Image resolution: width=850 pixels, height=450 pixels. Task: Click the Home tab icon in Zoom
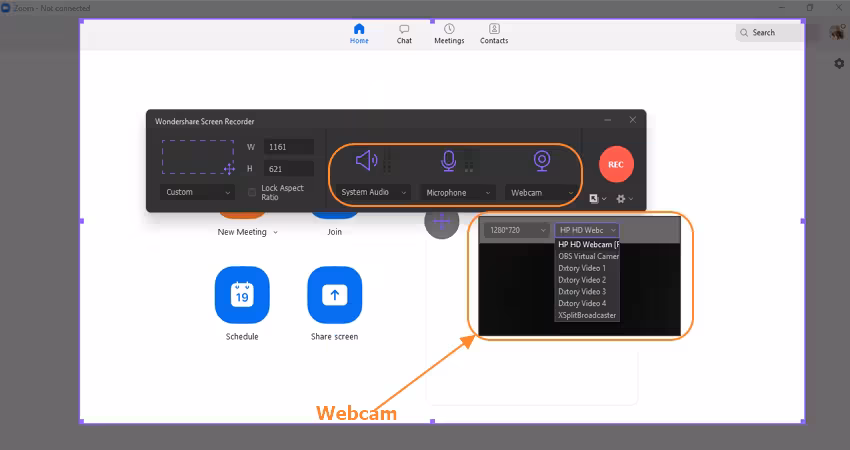point(359,29)
